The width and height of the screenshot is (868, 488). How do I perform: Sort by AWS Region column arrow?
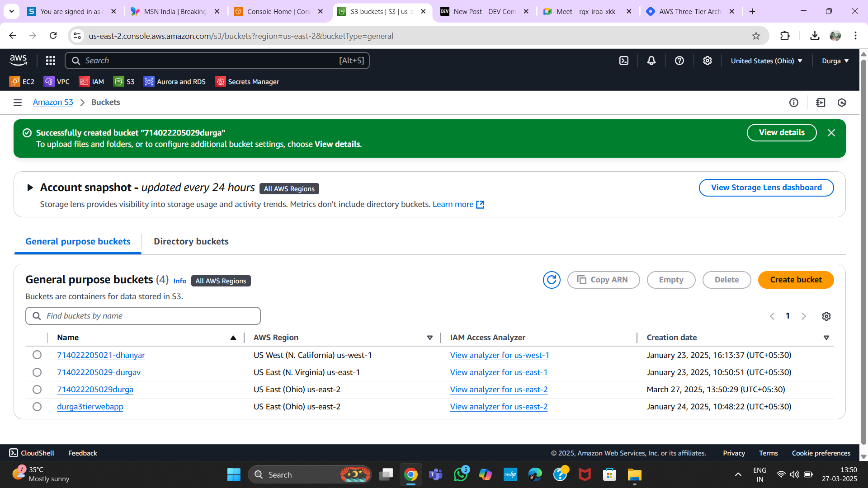(x=430, y=338)
